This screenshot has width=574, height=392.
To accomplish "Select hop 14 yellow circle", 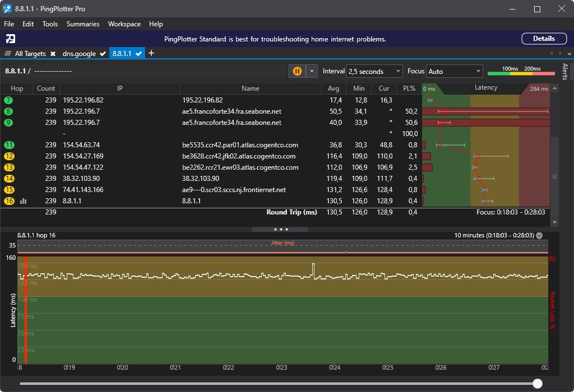I will pyautogui.click(x=9, y=179).
